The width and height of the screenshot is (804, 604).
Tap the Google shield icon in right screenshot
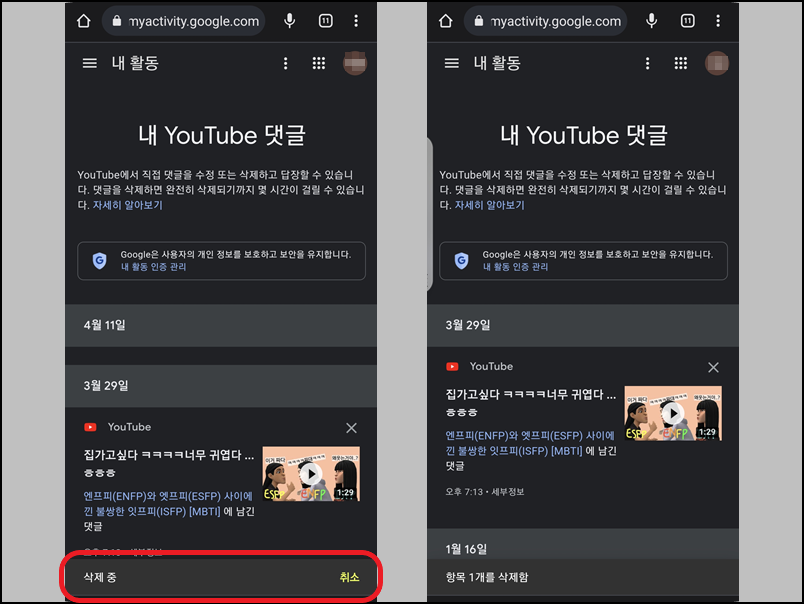(x=461, y=260)
